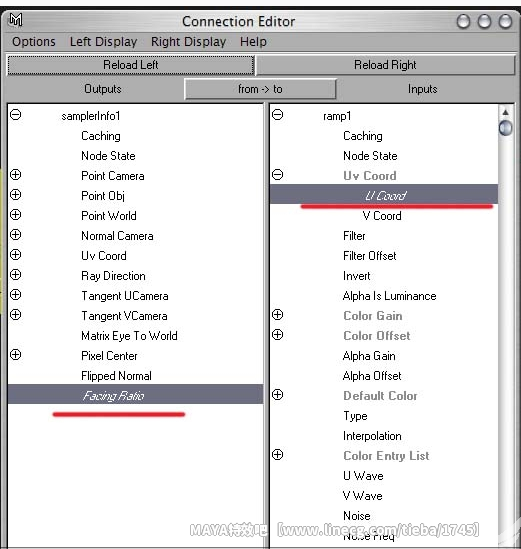Expand Point Obj attribute
This screenshot has height=549, width=521.
[x=15, y=195]
